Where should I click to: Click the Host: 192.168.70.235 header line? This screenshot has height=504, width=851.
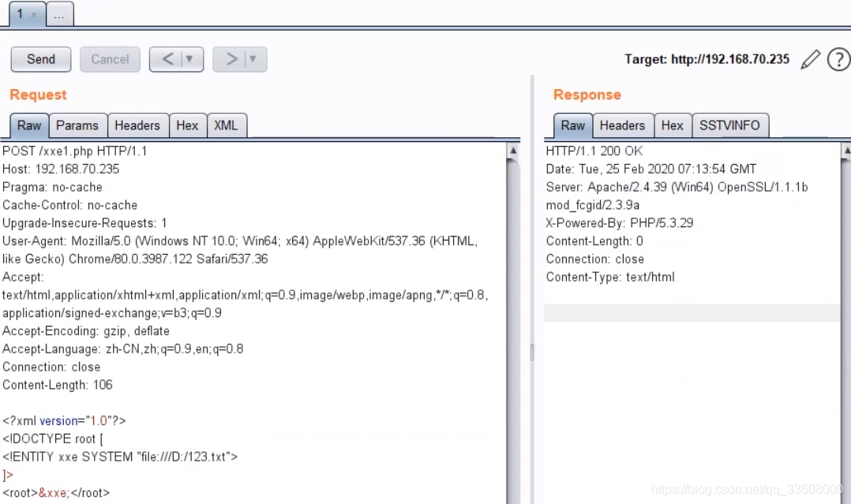point(60,169)
